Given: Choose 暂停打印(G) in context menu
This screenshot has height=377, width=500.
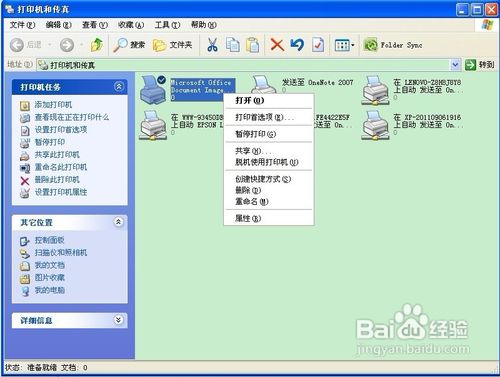Looking at the screenshot, I should 269,134.
